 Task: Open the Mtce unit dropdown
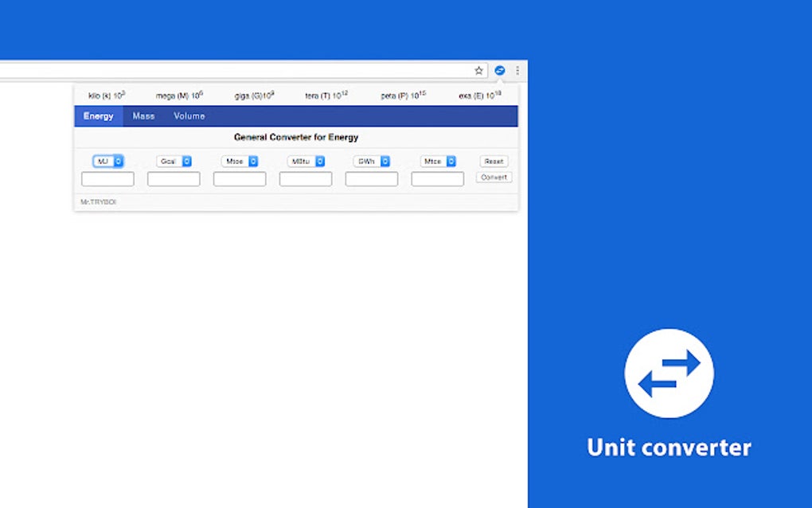pos(438,161)
